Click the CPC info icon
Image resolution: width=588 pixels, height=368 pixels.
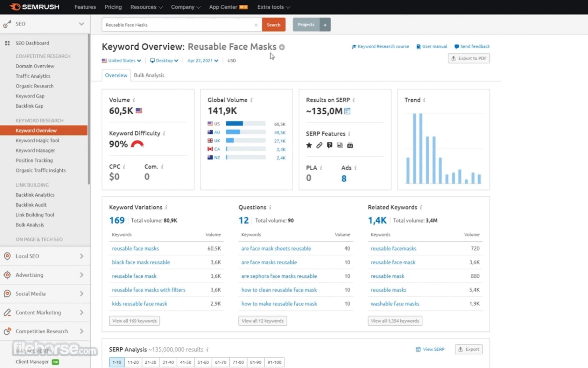(x=124, y=167)
